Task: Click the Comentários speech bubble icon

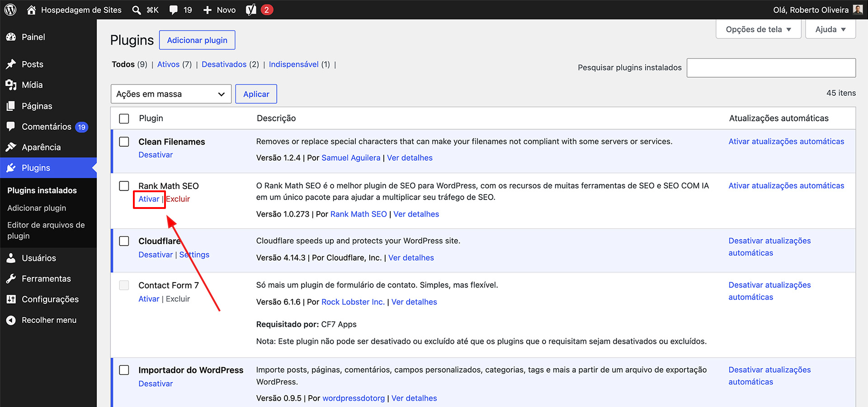Action: [x=11, y=126]
